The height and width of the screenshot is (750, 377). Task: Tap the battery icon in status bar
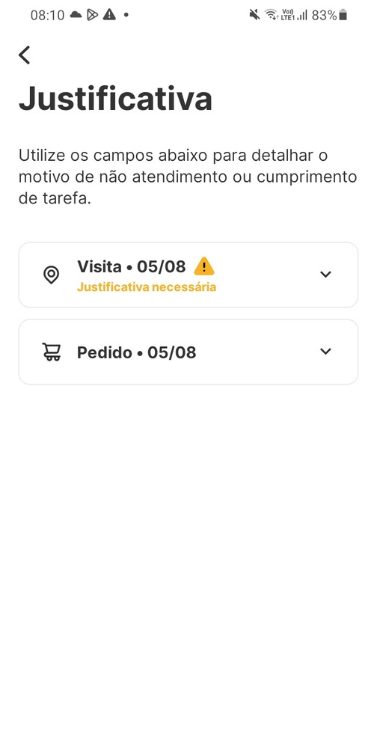(x=343, y=15)
